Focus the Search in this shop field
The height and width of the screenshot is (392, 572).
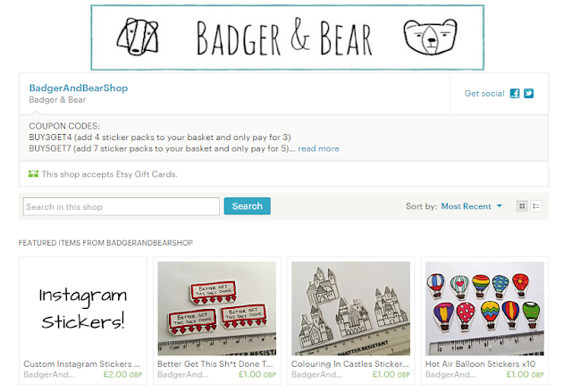[122, 206]
